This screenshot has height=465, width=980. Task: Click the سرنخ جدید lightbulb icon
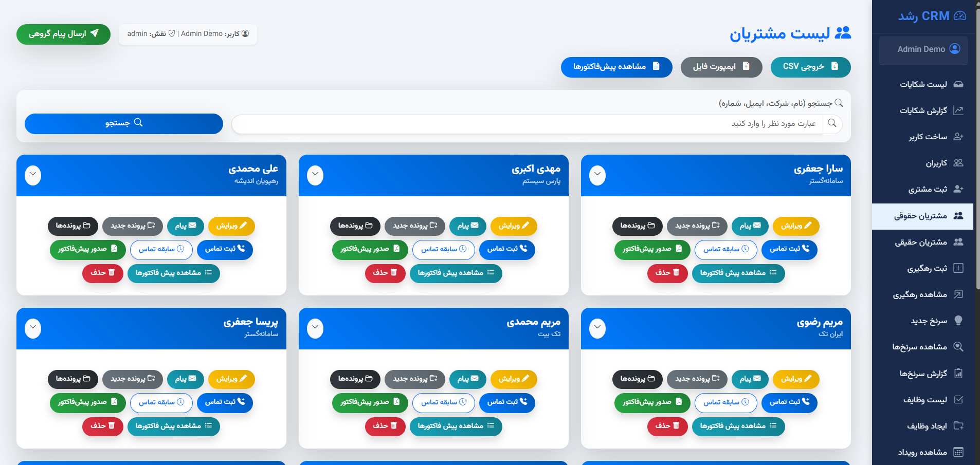click(x=958, y=321)
